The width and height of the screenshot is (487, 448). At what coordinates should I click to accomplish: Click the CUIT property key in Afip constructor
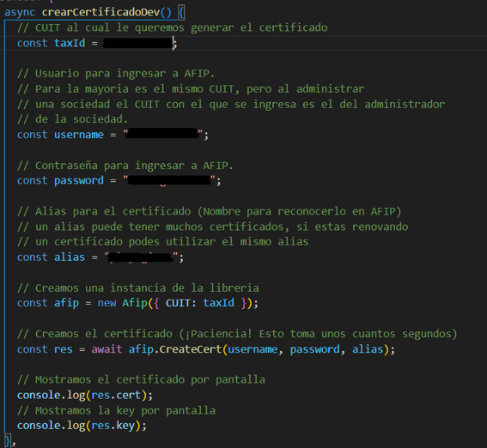pos(179,303)
